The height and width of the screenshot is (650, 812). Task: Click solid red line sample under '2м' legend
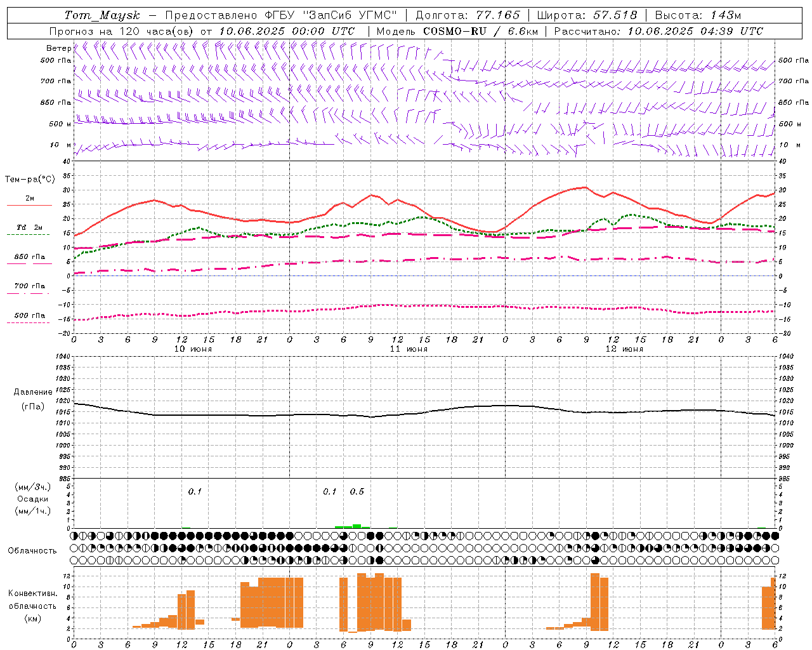(29, 206)
